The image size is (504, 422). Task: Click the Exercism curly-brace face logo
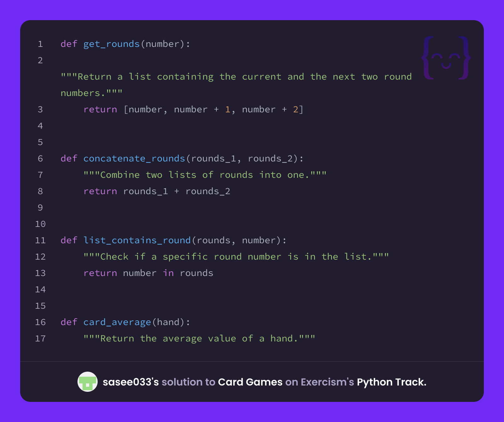(446, 58)
